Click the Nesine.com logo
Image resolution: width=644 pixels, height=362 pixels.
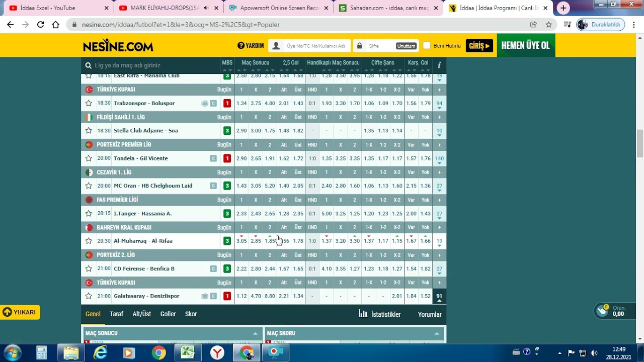coord(118,46)
